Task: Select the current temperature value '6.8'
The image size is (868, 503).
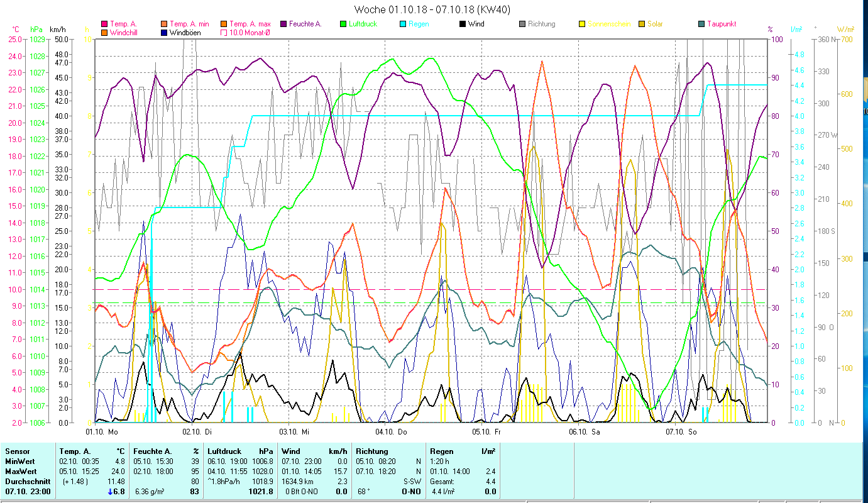Action: pyautogui.click(x=121, y=492)
